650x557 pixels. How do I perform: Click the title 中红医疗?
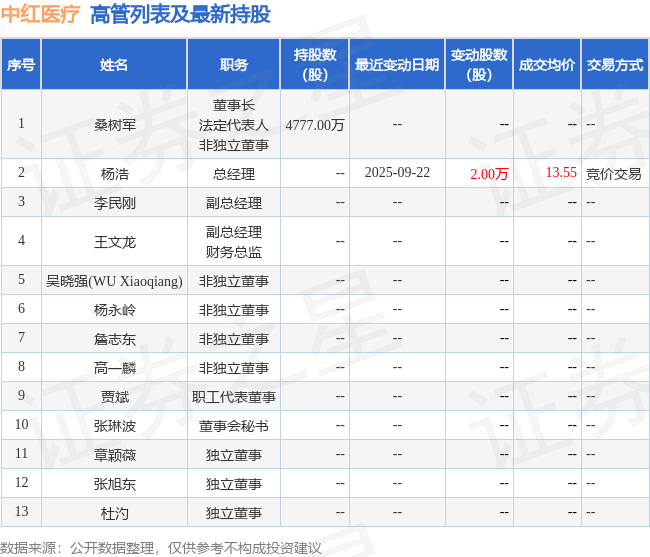point(40,14)
